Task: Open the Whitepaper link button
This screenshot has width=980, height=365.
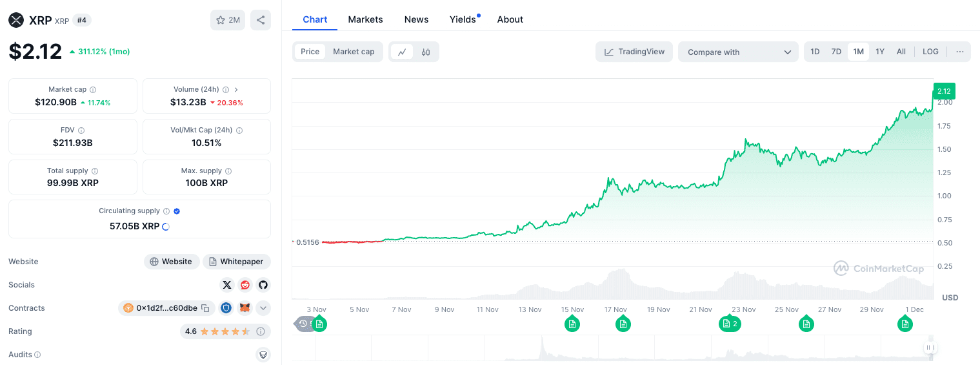Action: 237,262
